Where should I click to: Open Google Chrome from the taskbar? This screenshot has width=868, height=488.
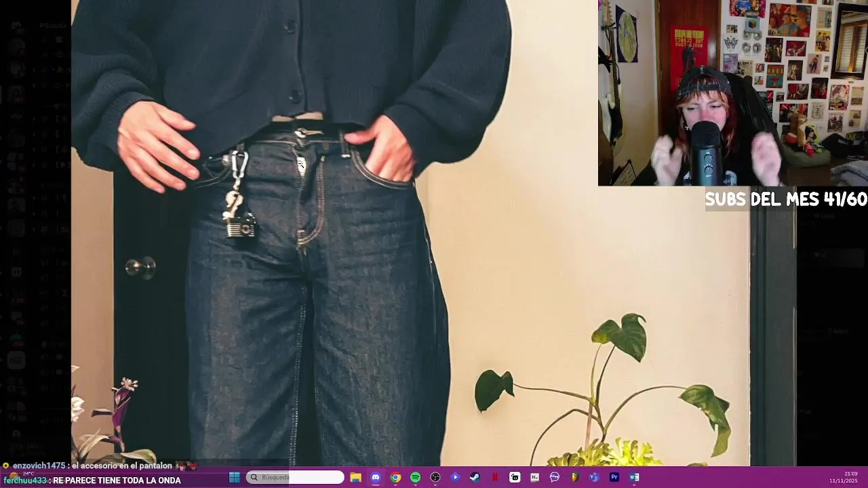395,477
